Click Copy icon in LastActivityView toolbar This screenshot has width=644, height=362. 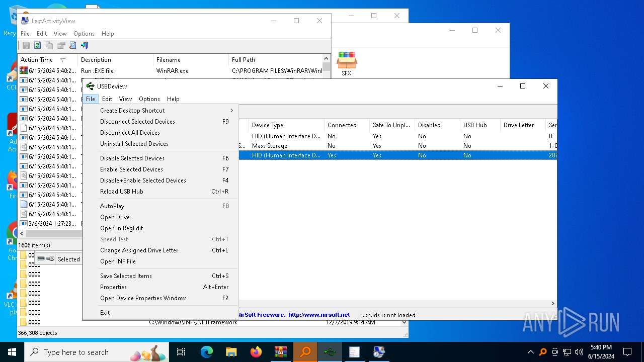tap(49, 45)
